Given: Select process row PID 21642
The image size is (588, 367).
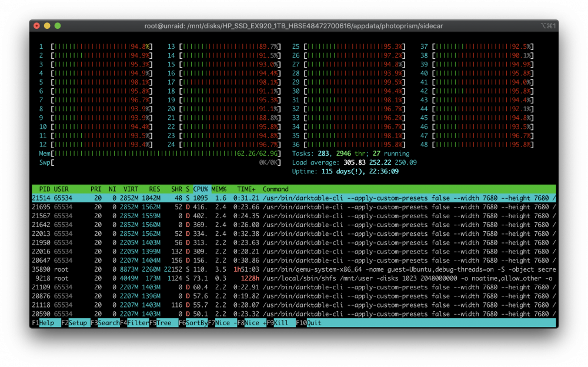Looking at the screenshot, I should (x=293, y=225).
